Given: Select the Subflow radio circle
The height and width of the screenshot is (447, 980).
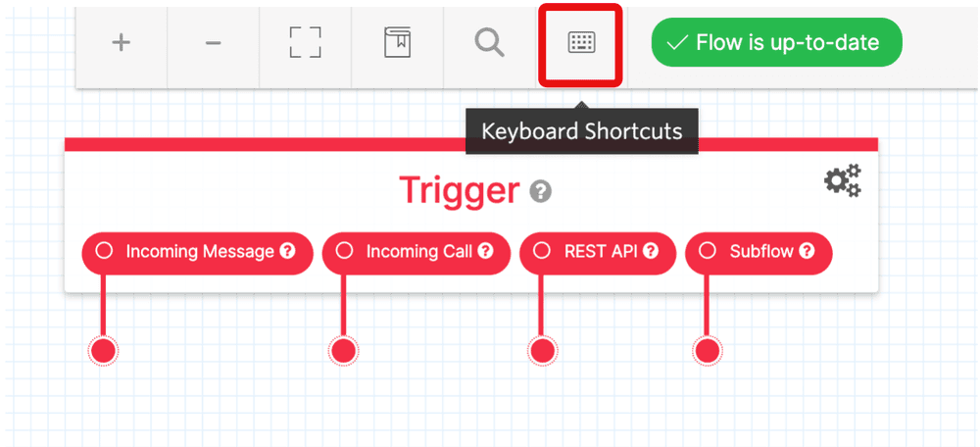Looking at the screenshot, I should point(707,251).
